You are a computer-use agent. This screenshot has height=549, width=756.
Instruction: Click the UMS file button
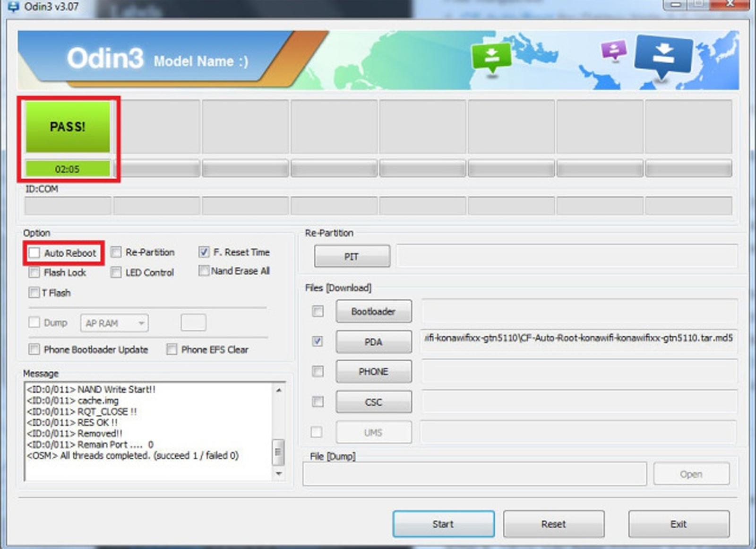(373, 432)
